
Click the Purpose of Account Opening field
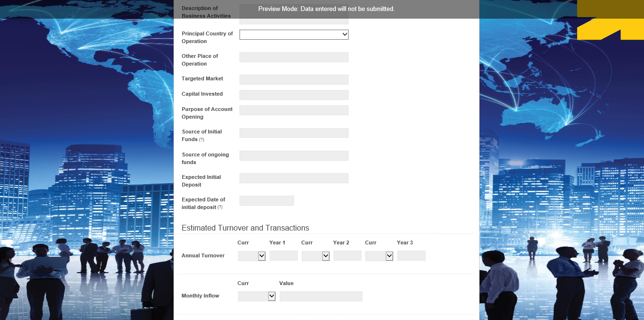pos(294,110)
